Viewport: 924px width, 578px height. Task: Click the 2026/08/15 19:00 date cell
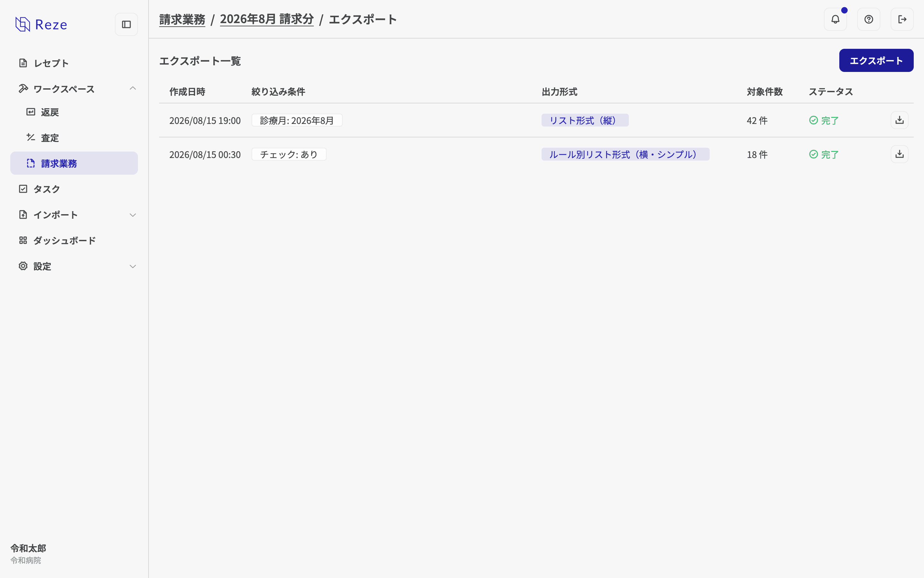point(205,120)
